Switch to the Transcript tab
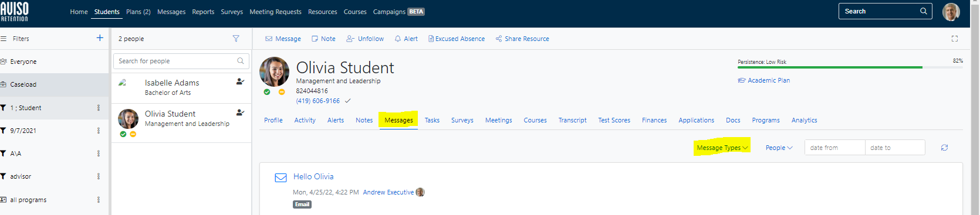 click(573, 120)
